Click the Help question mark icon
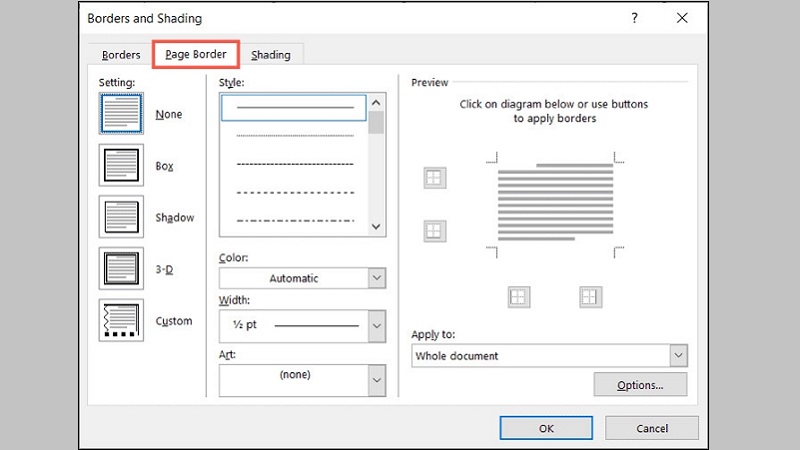Screen dimensions: 800x450 coord(634,19)
